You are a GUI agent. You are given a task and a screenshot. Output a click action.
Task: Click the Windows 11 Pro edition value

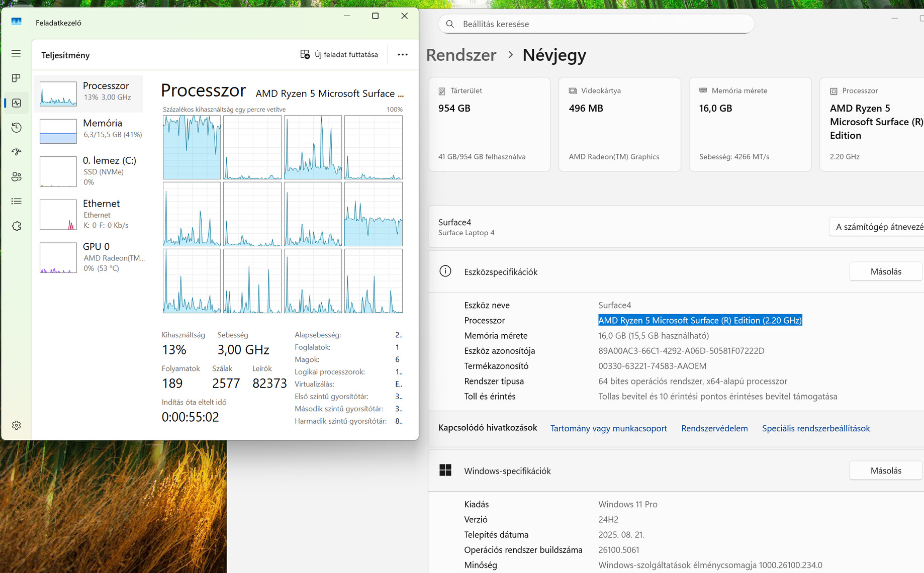pos(627,504)
